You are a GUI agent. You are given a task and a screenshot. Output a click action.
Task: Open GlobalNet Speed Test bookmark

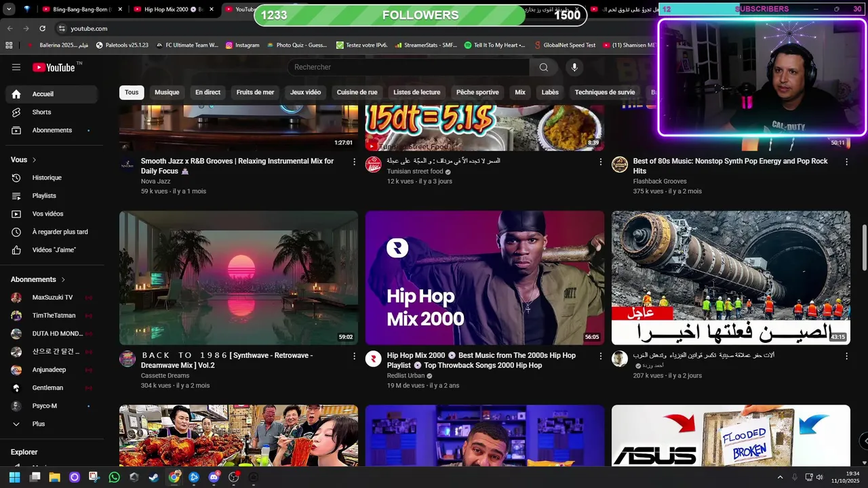tap(564, 45)
